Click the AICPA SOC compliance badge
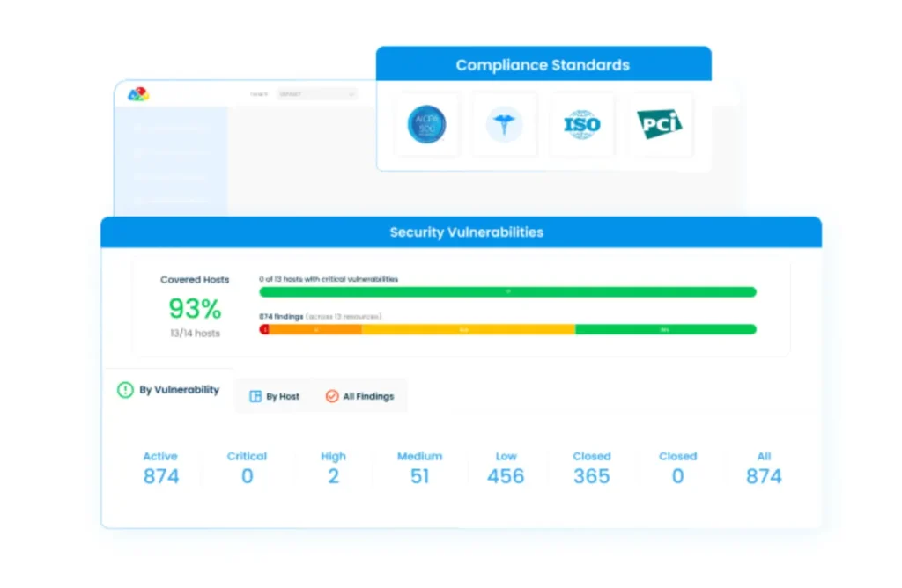This screenshot has height=588, width=902. (x=426, y=125)
